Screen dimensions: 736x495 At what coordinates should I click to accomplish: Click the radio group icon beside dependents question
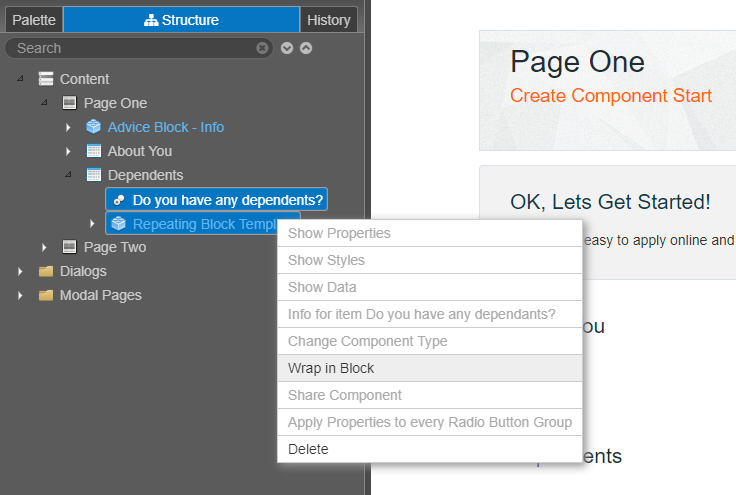click(x=119, y=200)
